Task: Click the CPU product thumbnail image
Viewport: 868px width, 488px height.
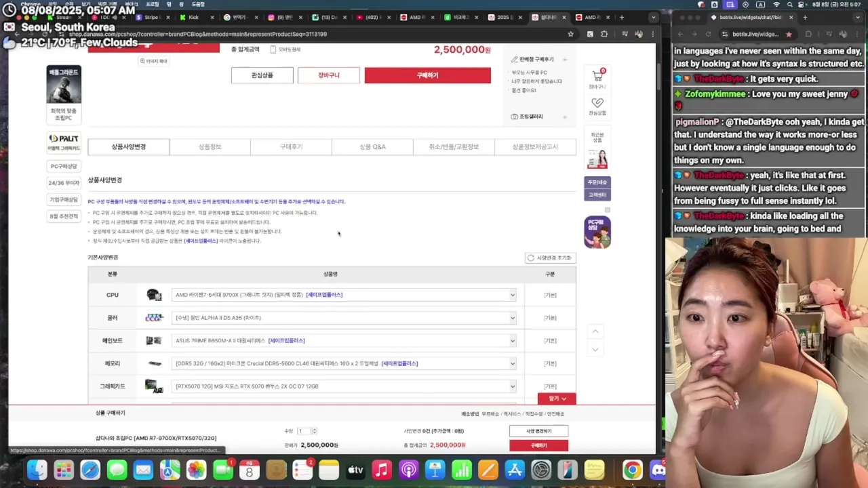Action: click(154, 295)
